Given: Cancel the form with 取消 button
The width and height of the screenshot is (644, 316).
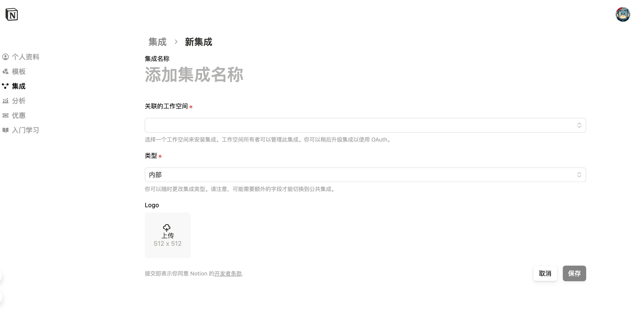Looking at the screenshot, I should coord(545,273).
